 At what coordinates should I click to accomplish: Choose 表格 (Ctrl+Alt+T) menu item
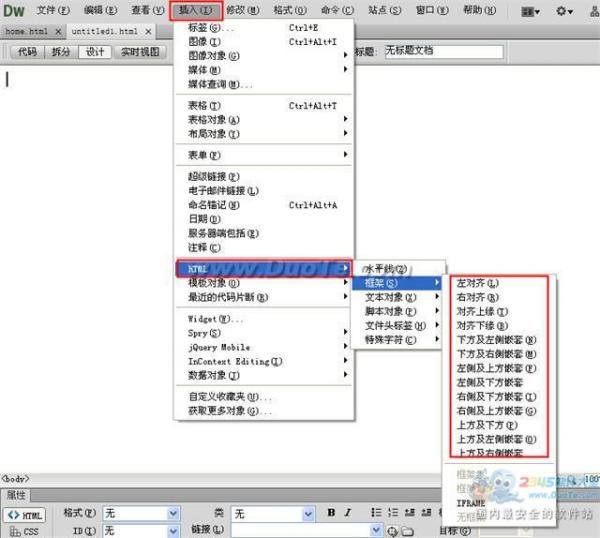pyautogui.click(x=265, y=105)
